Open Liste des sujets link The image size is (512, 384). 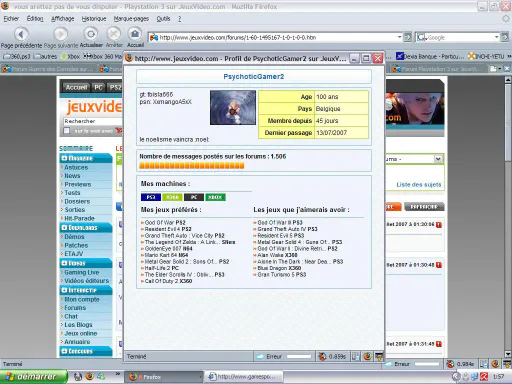pyautogui.click(x=419, y=185)
